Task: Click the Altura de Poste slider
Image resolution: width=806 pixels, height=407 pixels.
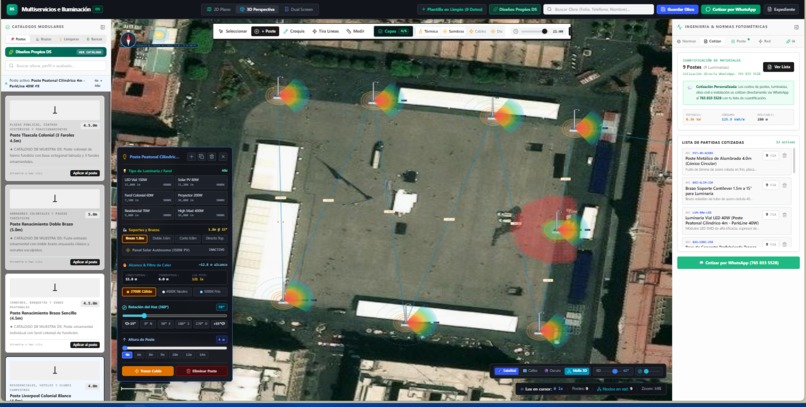Action: point(174,348)
